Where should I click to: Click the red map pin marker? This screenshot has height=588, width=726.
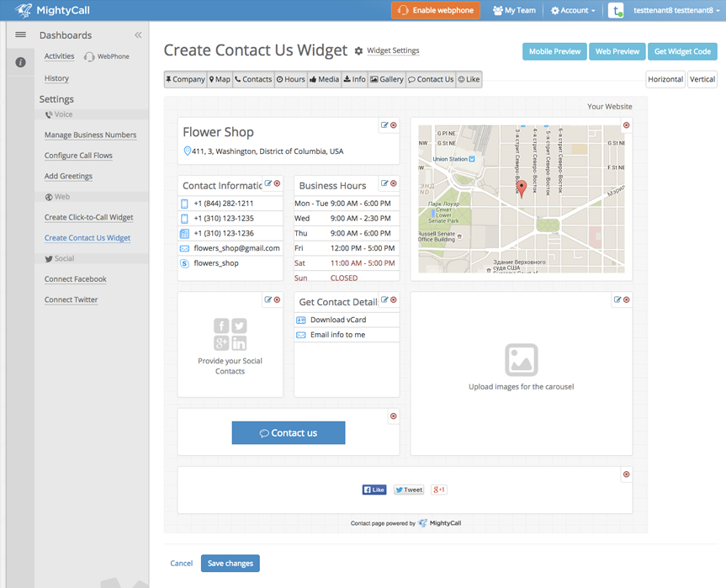(522, 189)
